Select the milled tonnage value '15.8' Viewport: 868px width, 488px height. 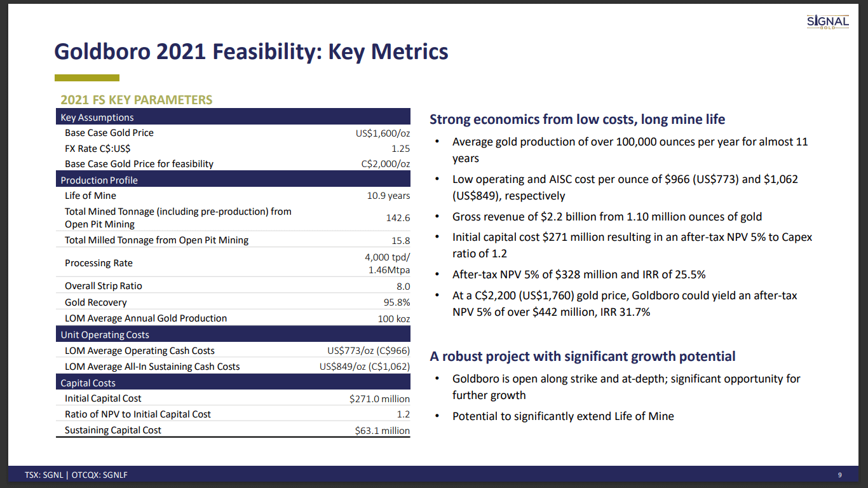(x=401, y=241)
